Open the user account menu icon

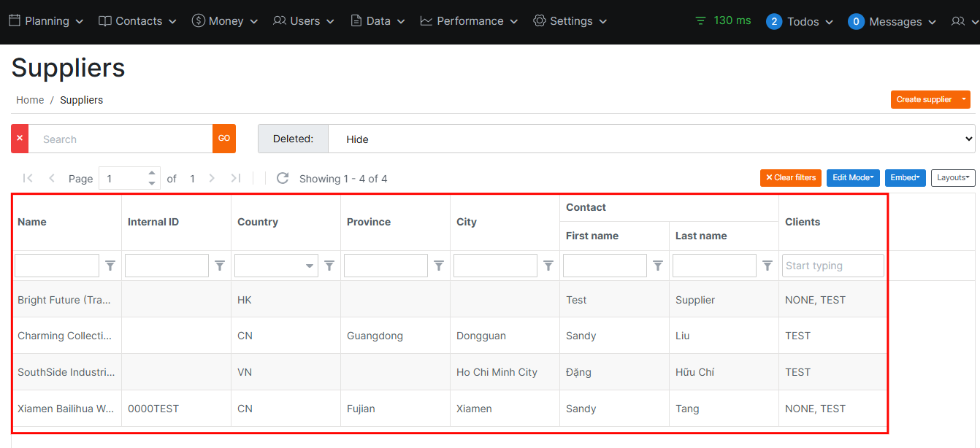coord(964,22)
